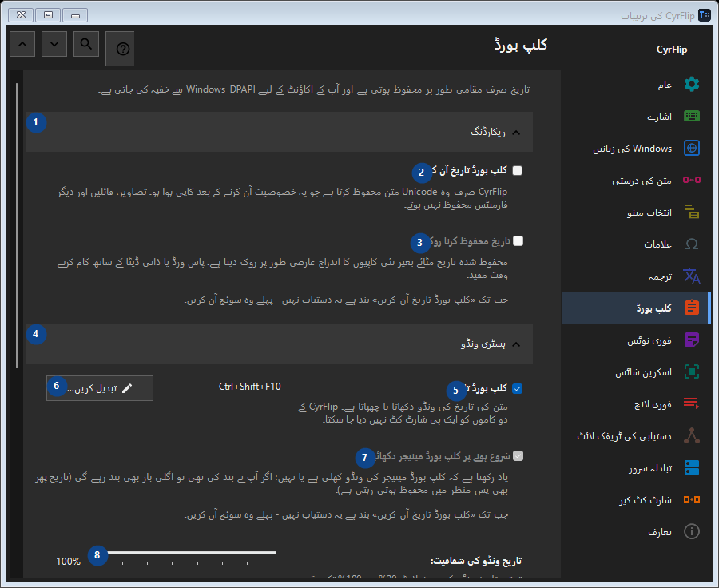Go to previous section with up arrow

point(22,44)
